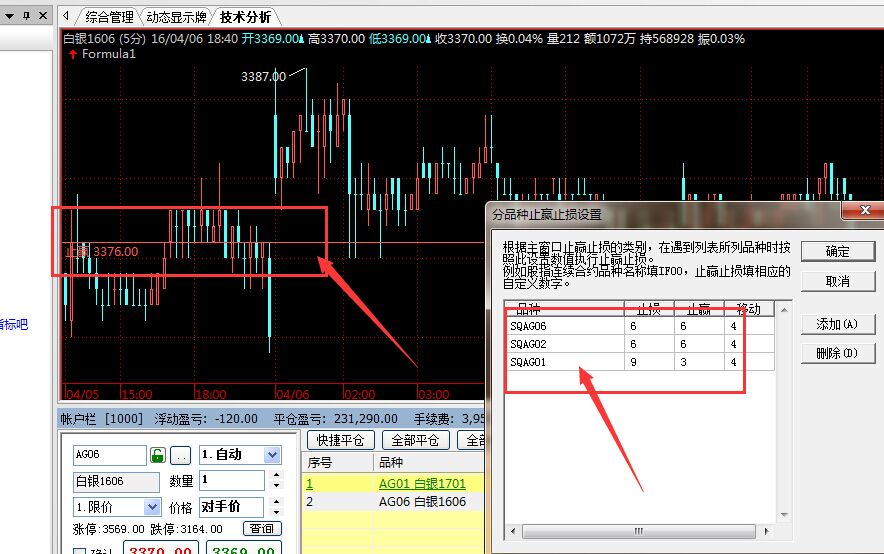Click the green lock icon beside AG06
The height and width of the screenshot is (554, 884).
[x=158, y=455]
